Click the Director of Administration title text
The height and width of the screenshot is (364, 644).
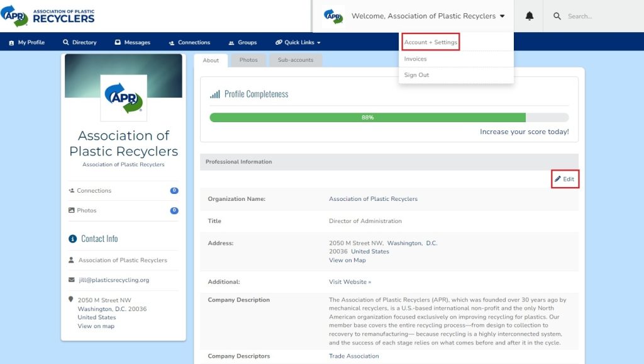pyautogui.click(x=365, y=221)
